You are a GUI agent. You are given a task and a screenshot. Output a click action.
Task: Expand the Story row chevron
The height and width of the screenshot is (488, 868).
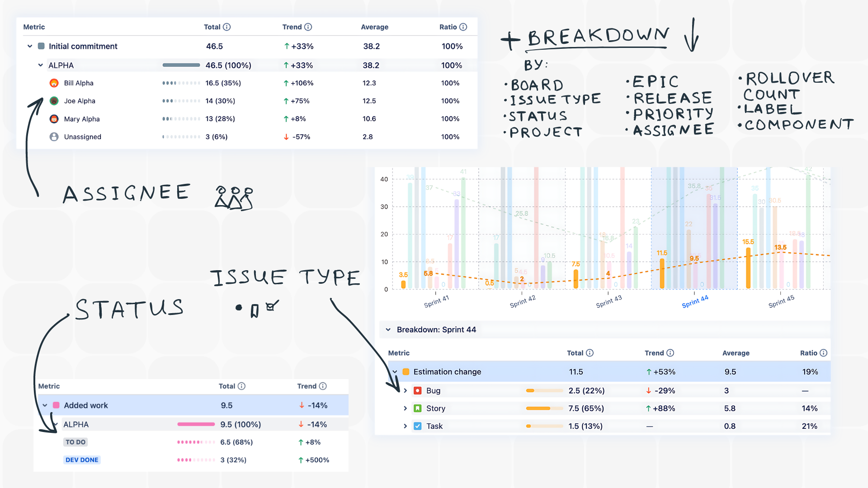[405, 408]
